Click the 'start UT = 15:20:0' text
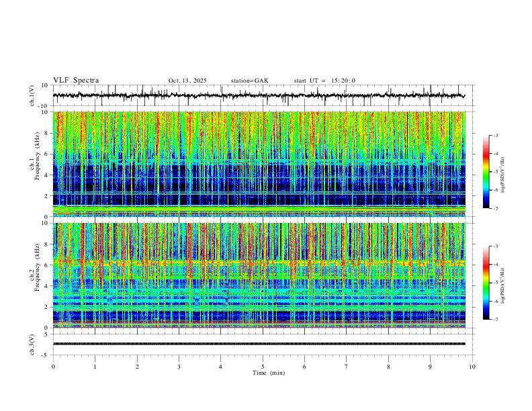 click(324, 81)
